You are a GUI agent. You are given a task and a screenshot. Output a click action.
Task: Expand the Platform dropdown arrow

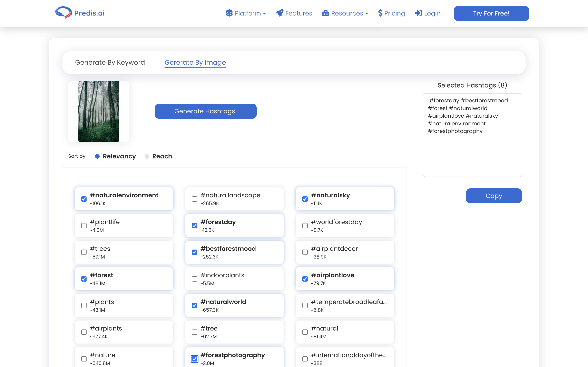pyautogui.click(x=265, y=14)
